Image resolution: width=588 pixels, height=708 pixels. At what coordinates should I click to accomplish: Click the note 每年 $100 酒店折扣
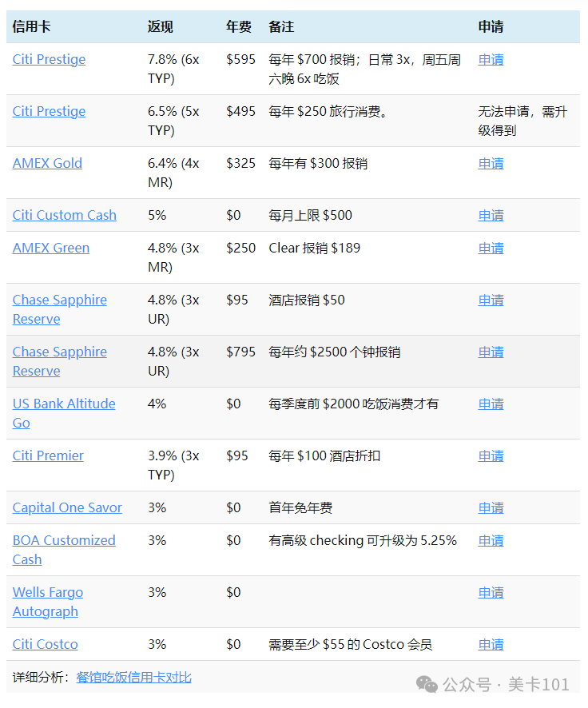click(x=324, y=455)
